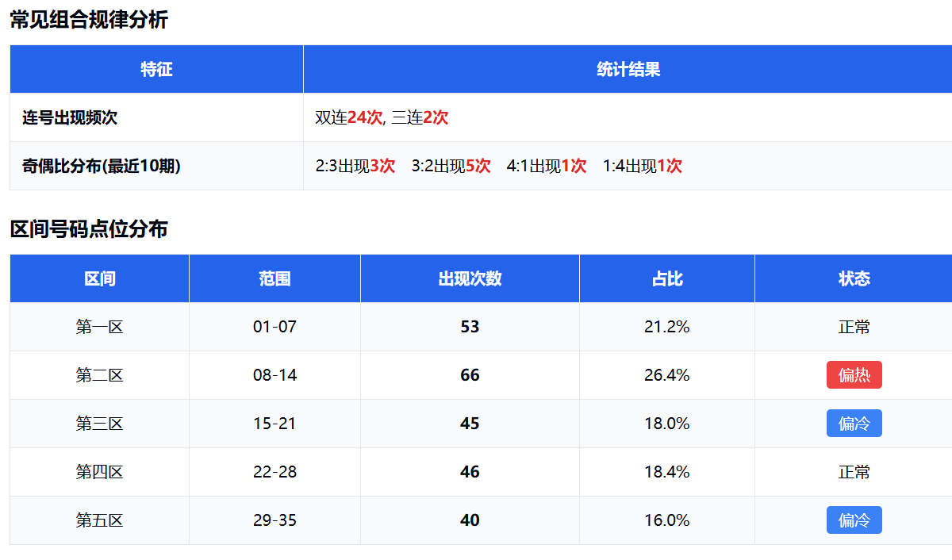
Task: Select the 统计结果 table header
Action: (x=628, y=69)
